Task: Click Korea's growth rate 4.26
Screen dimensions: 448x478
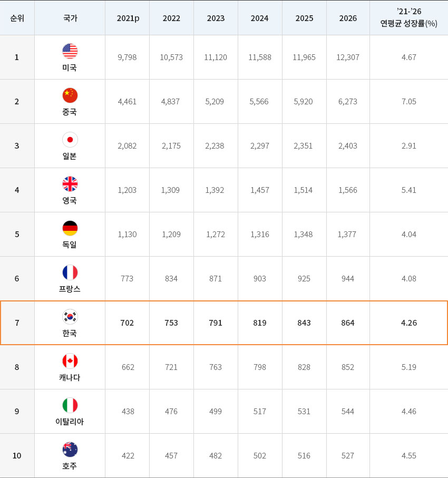Action: pos(408,323)
